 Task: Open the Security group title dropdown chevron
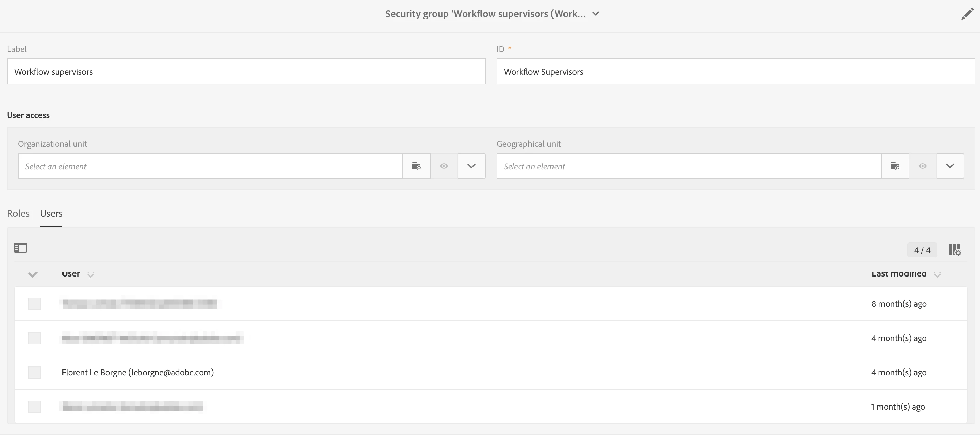point(596,14)
